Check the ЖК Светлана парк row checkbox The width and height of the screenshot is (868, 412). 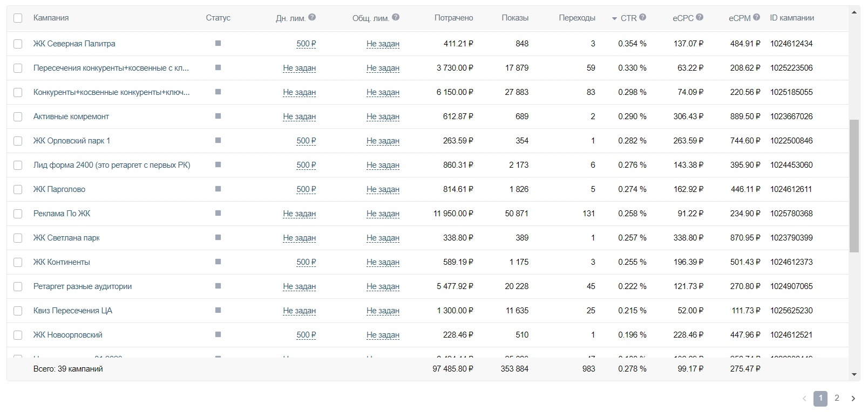tap(18, 238)
